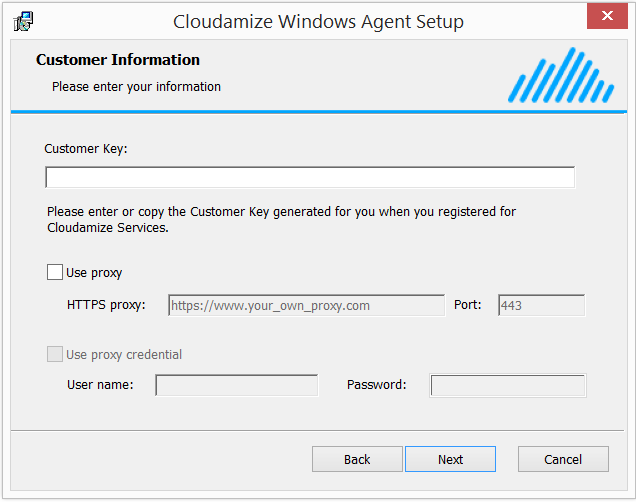The width and height of the screenshot is (636, 502).
Task: Click into the Customer Key text field
Action: coord(310,178)
